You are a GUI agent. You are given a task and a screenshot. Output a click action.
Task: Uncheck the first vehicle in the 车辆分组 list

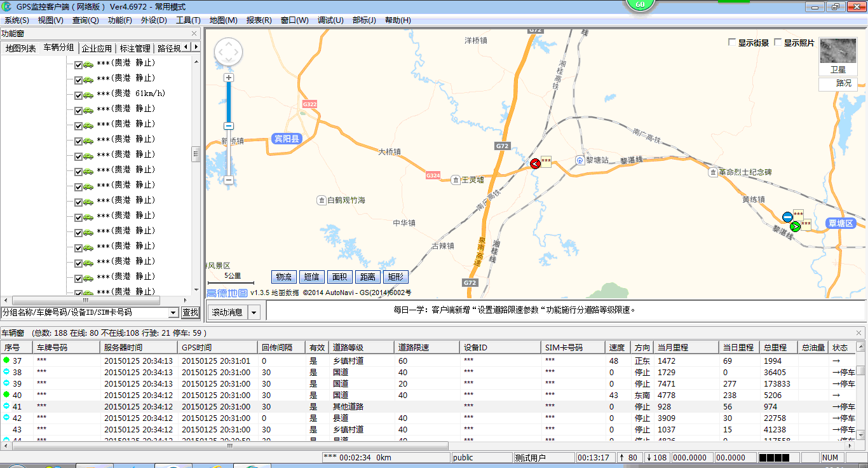point(79,64)
